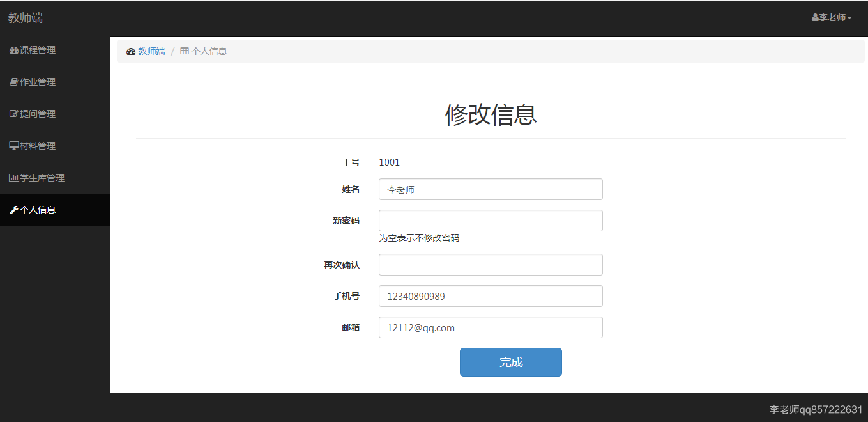Click the 个人信息 wrench icon
The image size is (868, 422).
[13, 210]
